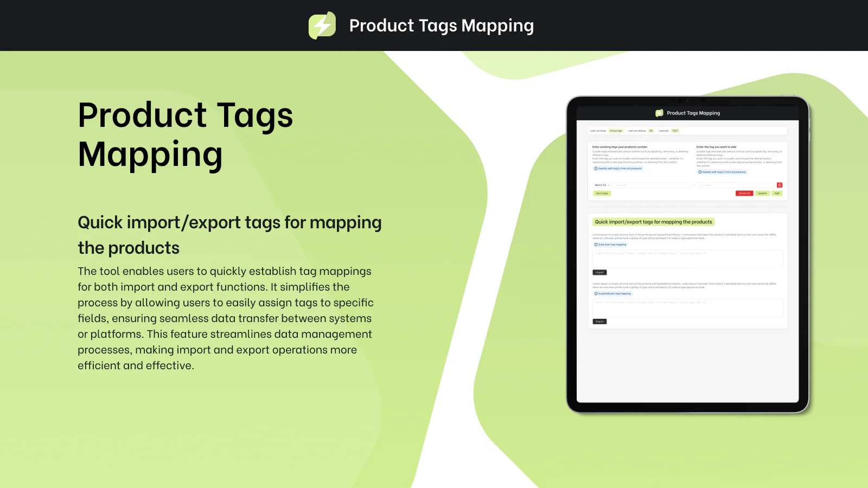This screenshot has height=488, width=868.
Task: Click the lightning logo inside the tablet header
Action: (659, 113)
